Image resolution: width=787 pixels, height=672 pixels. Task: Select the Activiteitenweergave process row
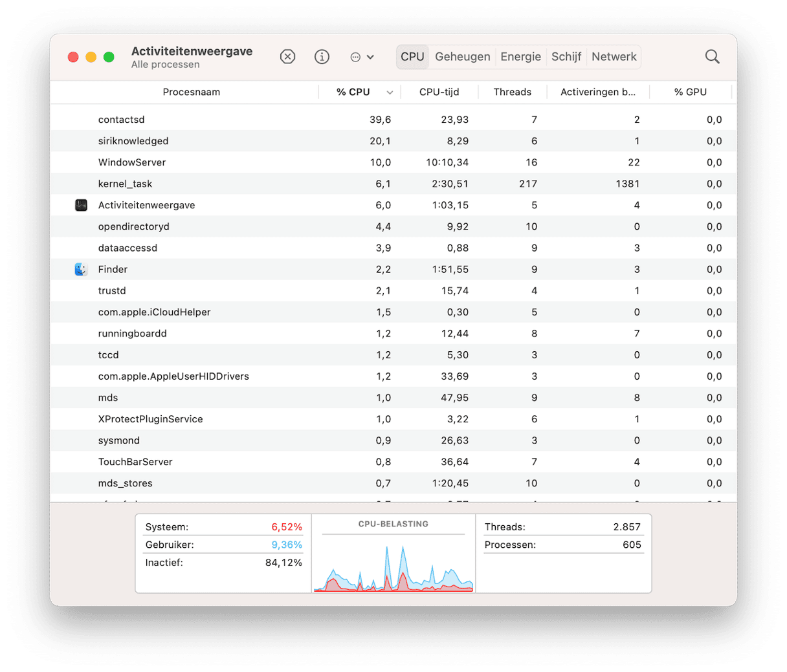coord(393,205)
